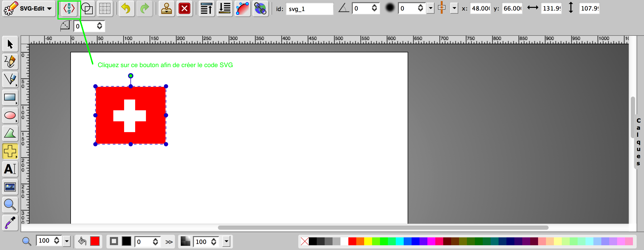The image size is (644, 250).
Task: Move selected element to bottom
Action: [225, 9]
